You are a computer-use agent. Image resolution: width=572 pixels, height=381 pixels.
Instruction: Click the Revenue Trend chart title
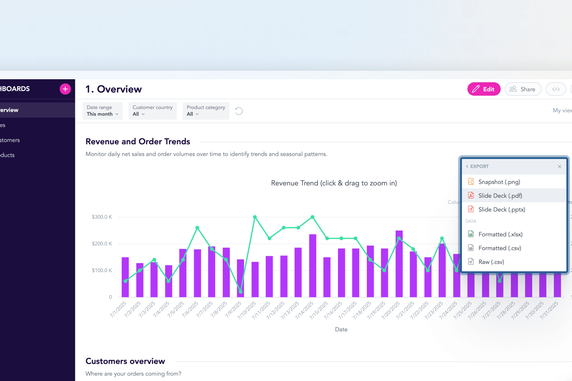(x=334, y=183)
